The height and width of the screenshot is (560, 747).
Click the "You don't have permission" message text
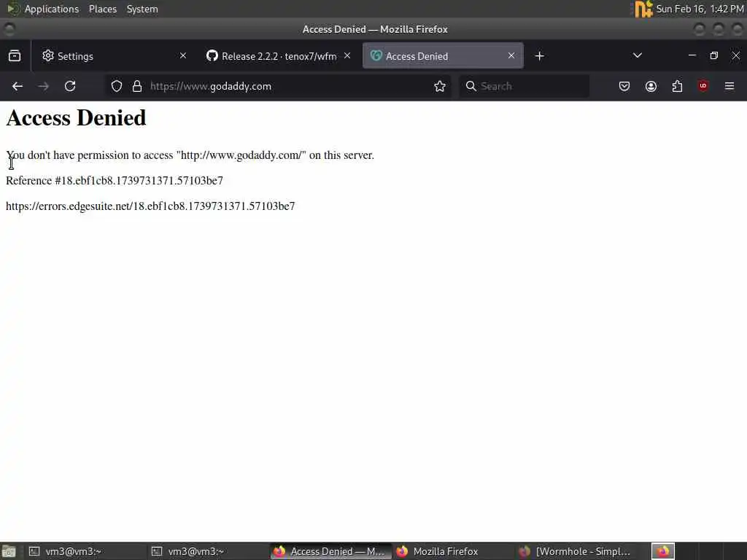tap(190, 155)
